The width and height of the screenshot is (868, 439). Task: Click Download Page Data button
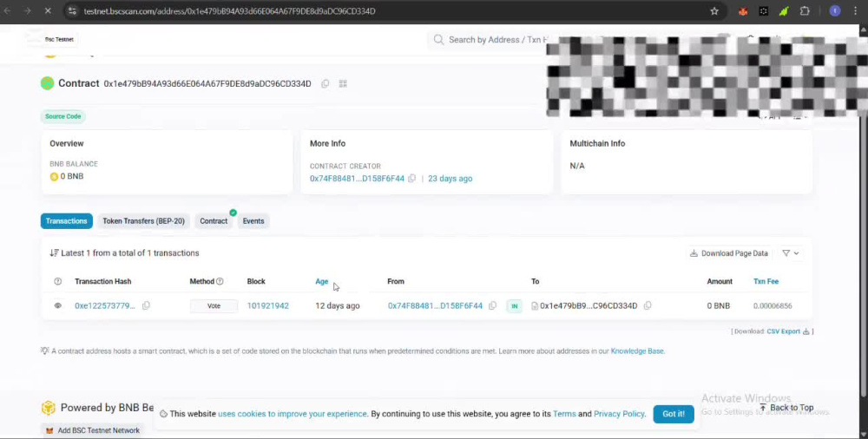729,253
